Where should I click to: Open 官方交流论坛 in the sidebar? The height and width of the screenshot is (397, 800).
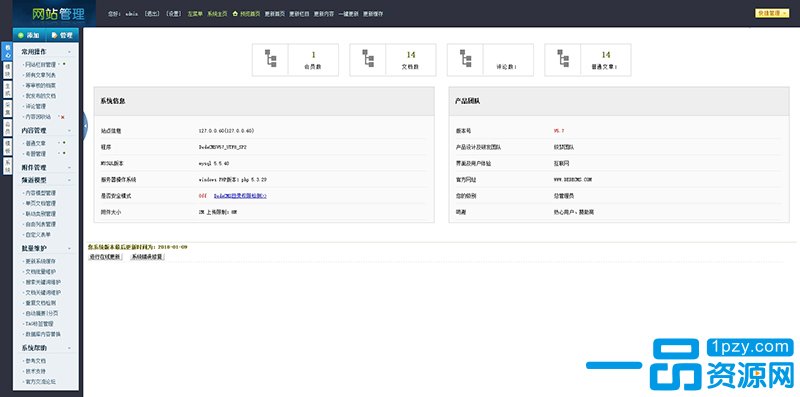40,381
